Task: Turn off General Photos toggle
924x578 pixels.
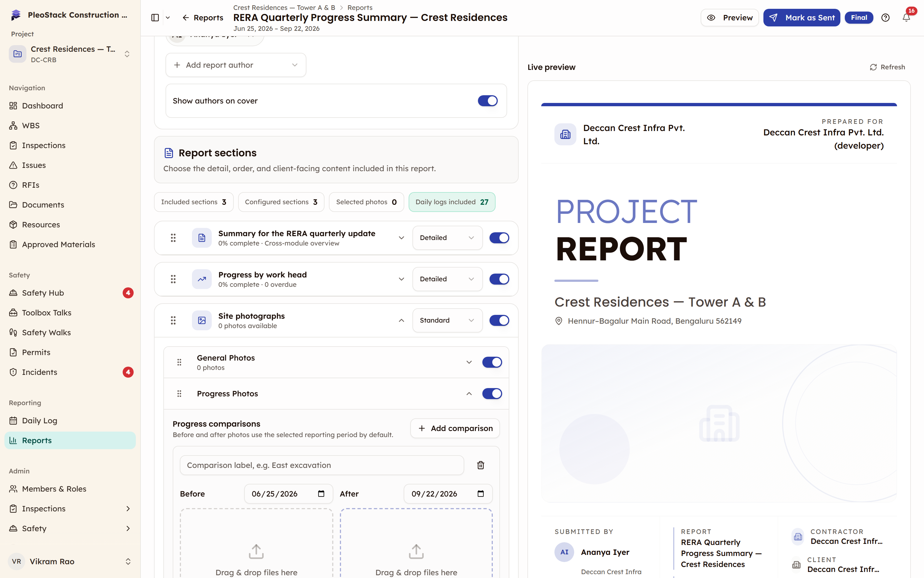Action: tap(492, 362)
